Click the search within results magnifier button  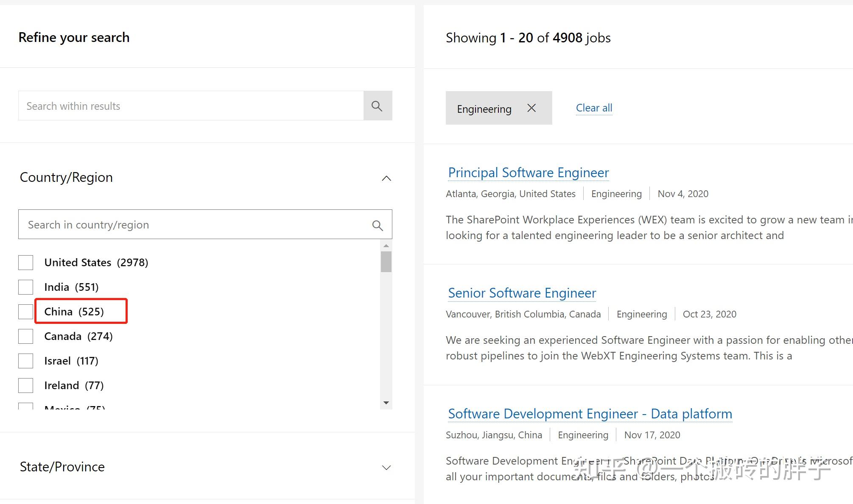coord(377,106)
